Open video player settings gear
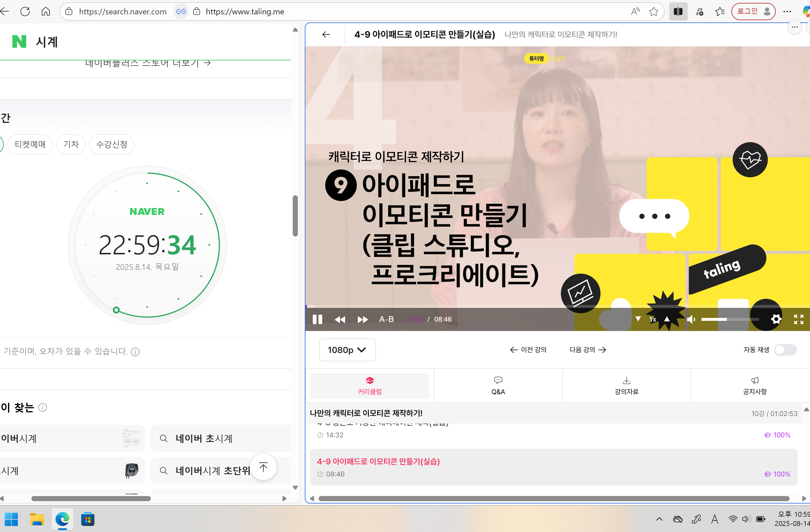The height and width of the screenshot is (532, 810). [776, 319]
